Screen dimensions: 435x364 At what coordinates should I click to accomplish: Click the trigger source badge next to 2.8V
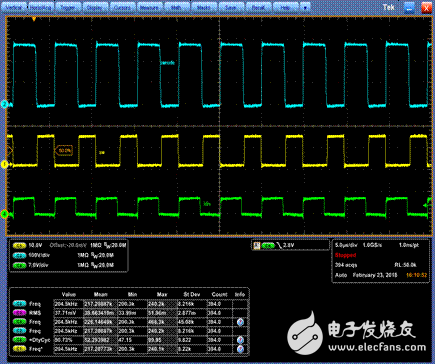coord(268,246)
